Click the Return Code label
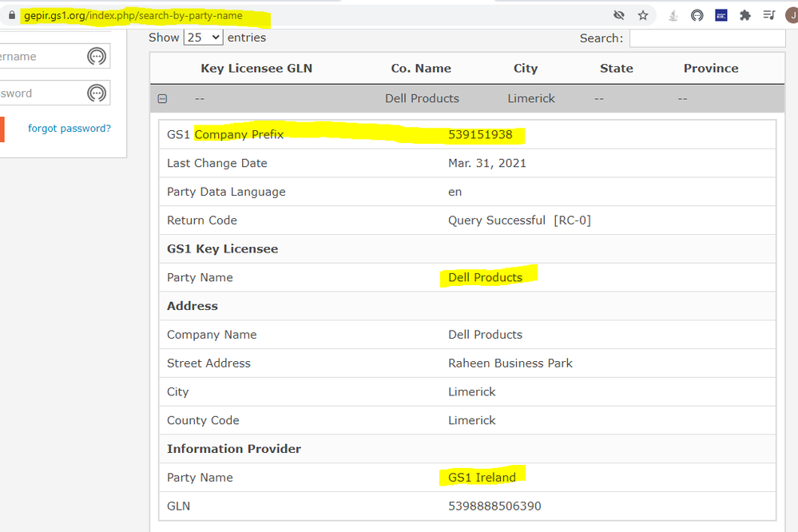This screenshot has width=798, height=532. pyautogui.click(x=202, y=220)
